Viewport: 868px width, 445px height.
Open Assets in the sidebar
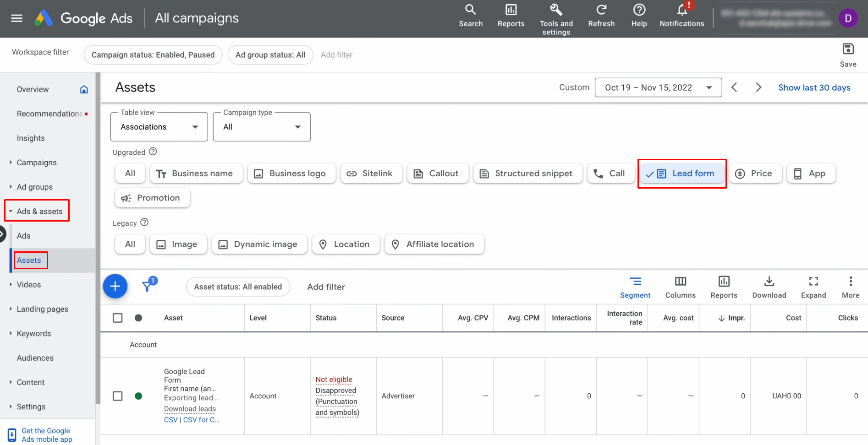29,260
